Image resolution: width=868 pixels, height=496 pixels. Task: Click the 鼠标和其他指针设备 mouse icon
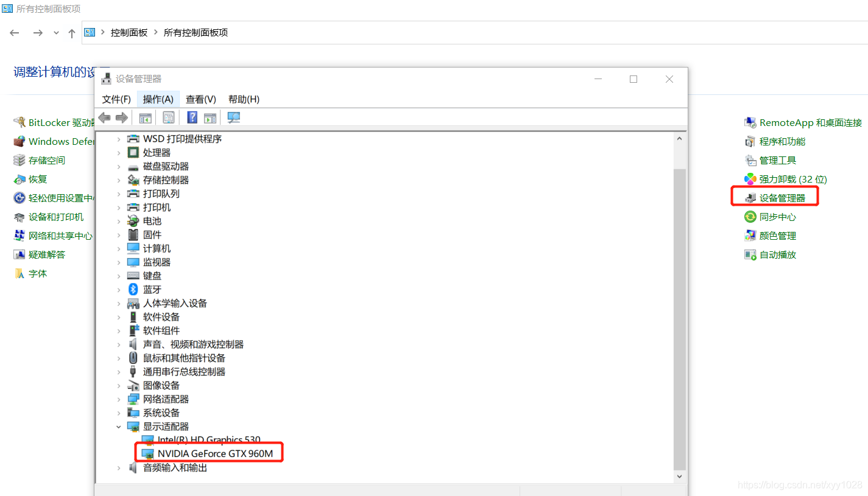pyautogui.click(x=133, y=358)
